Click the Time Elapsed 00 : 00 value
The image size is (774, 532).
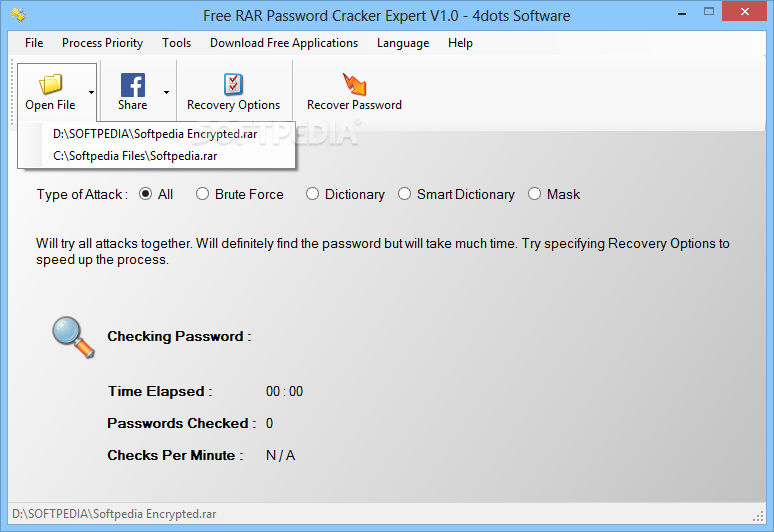point(284,391)
